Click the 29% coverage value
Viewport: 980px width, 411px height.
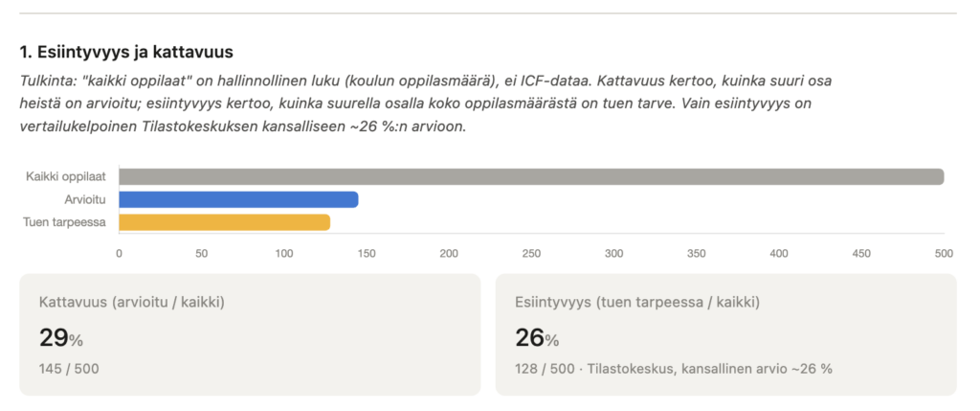tap(60, 338)
